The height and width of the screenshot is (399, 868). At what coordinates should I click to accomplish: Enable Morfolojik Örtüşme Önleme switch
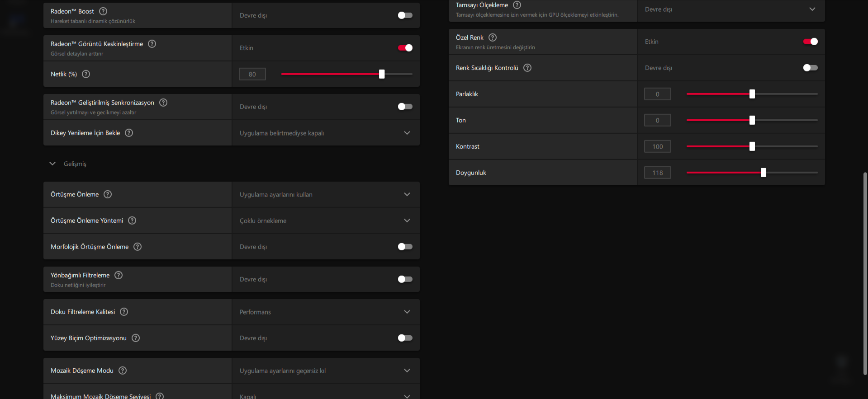(x=405, y=247)
